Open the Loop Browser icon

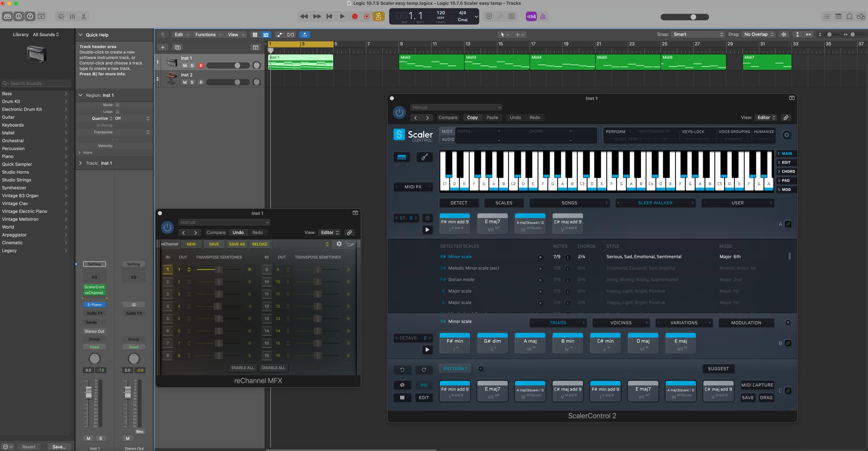[x=849, y=16]
